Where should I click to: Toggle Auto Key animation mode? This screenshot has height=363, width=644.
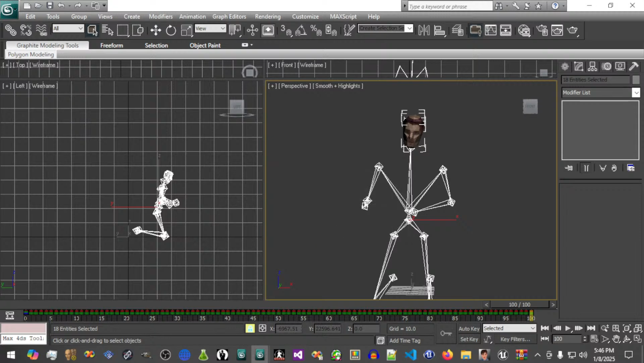(469, 328)
